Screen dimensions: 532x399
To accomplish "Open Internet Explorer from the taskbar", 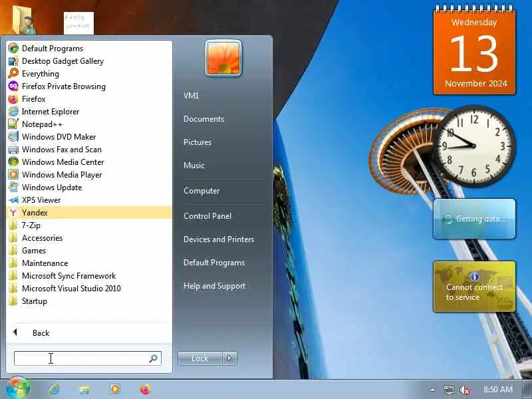I will [54, 389].
